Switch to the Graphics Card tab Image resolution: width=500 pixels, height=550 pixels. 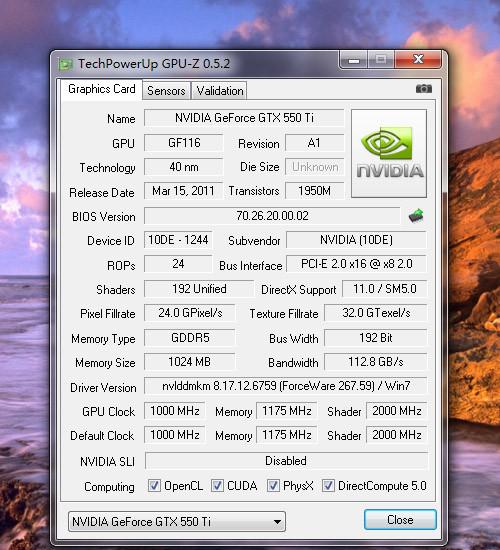[101, 89]
